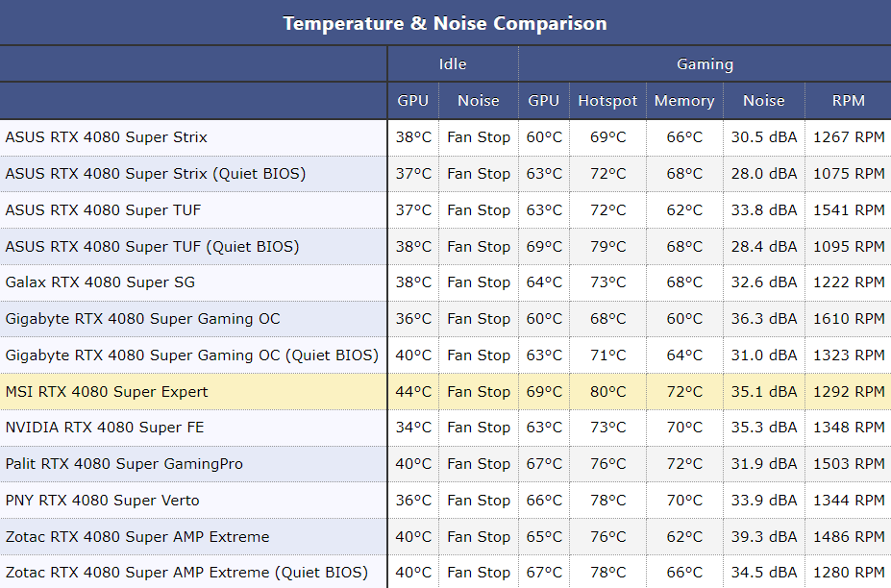The width and height of the screenshot is (891, 588).
Task: Click the highlighted MSI RTX 4080 Super Expert row
Action: click(x=107, y=392)
